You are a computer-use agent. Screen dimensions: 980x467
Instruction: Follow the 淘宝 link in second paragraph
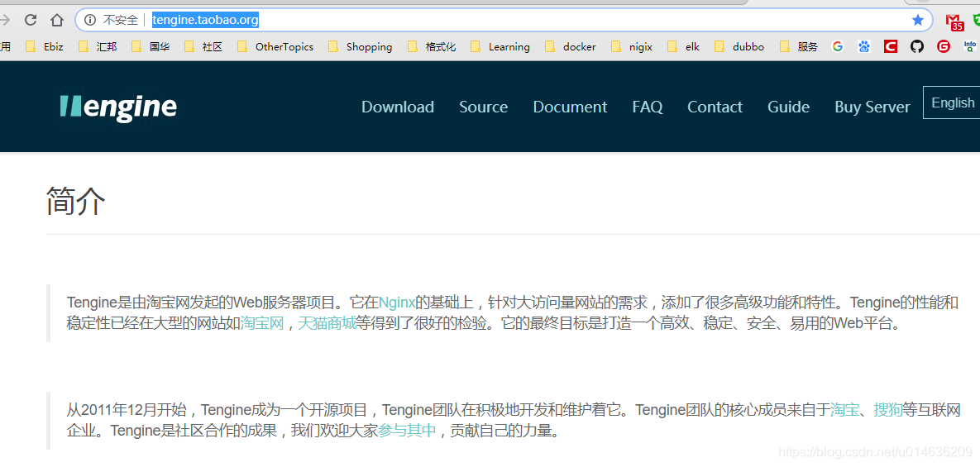(844, 410)
